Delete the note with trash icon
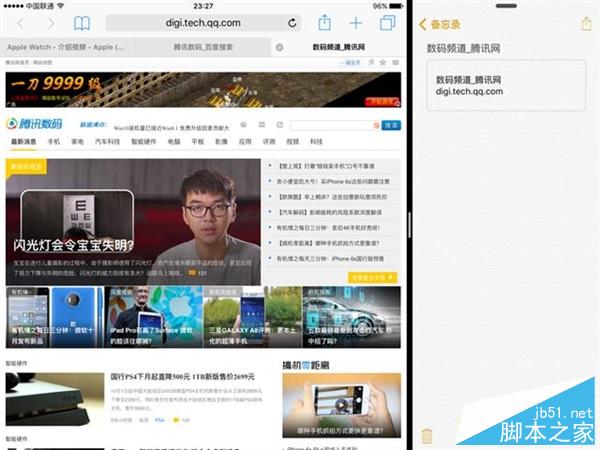Screen dimensions: 600x450 (x=427, y=436)
